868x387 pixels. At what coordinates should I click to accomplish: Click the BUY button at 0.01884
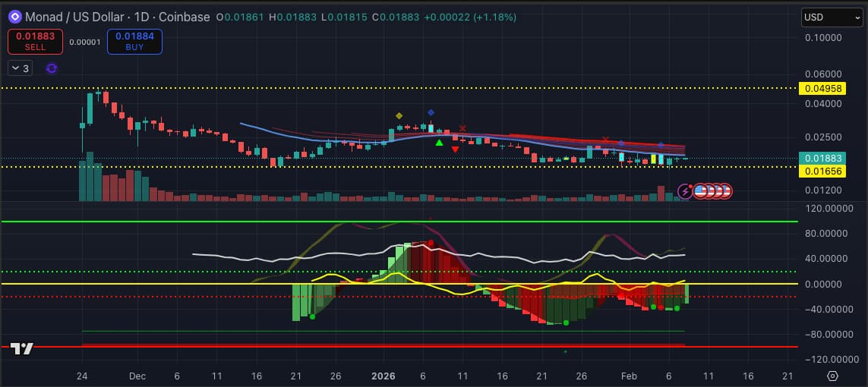point(134,41)
